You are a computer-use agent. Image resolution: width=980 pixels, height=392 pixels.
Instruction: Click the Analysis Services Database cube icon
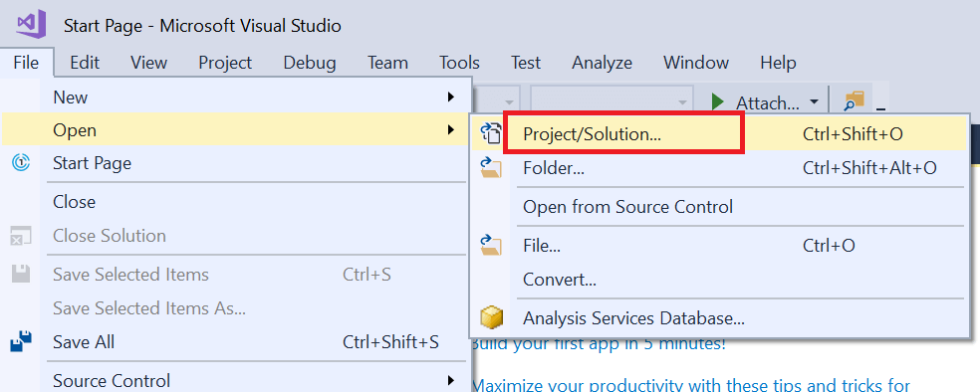click(x=491, y=318)
